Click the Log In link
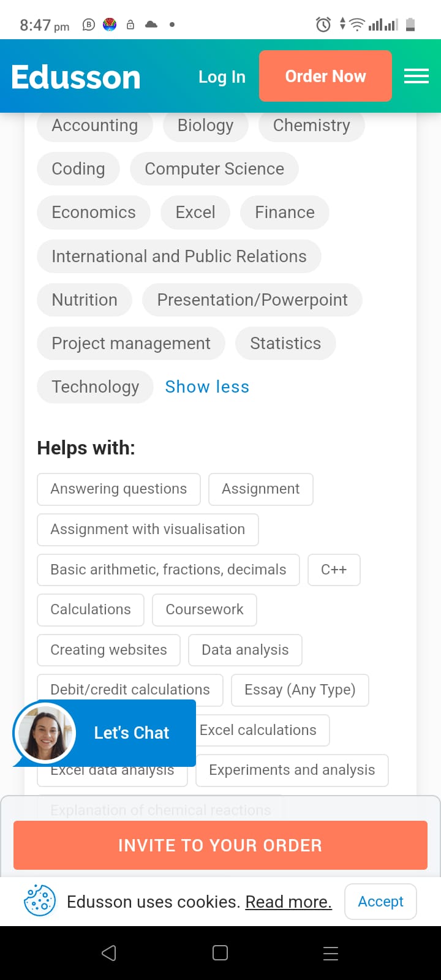 [222, 77]
